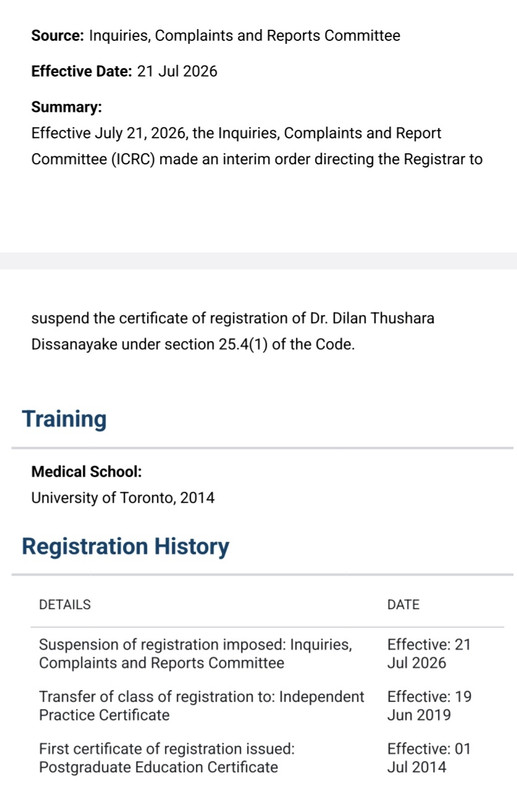
Task: Select the DETAILS column header
Action: 65,605
